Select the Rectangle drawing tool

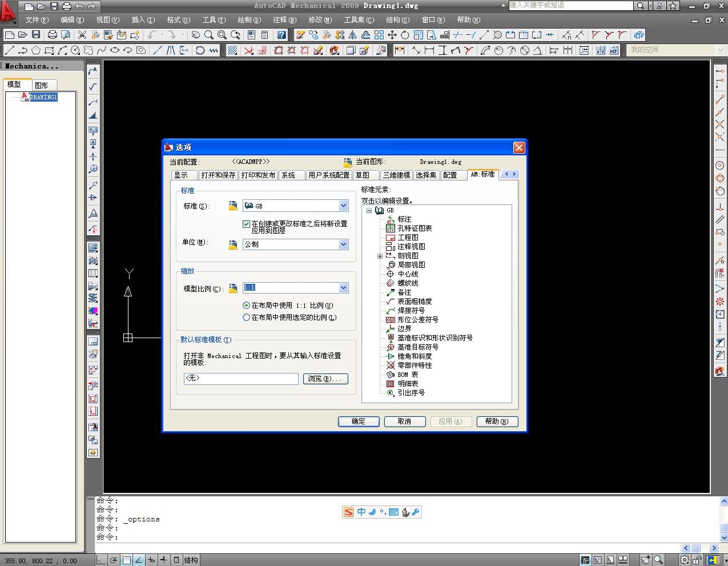pyautogui.click(x=49, y=50)
